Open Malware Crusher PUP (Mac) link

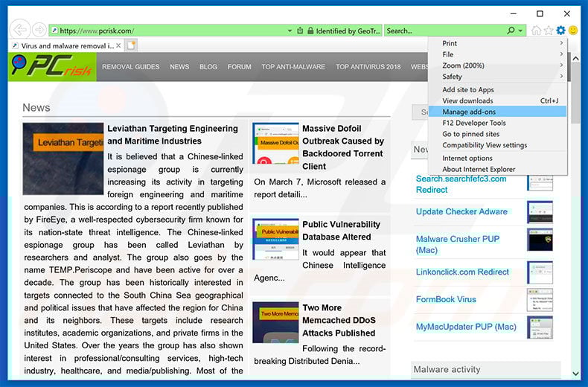(x=458, y=244)
